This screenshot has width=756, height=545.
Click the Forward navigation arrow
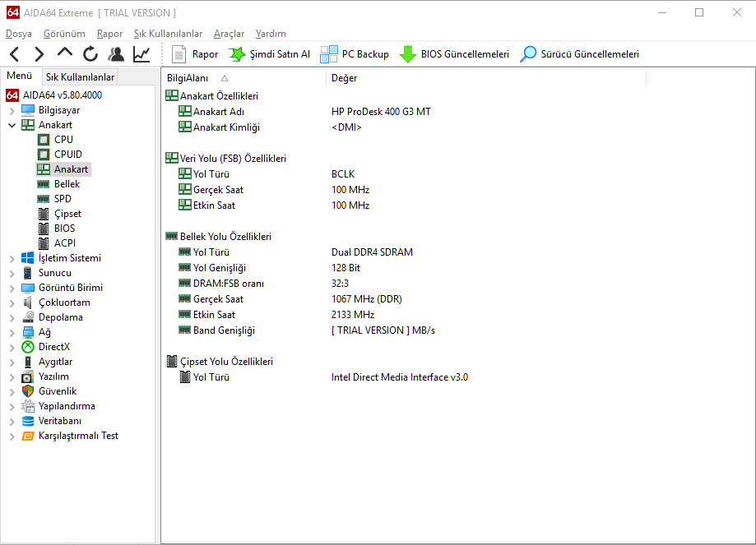pyautogui.click(x=39, y=54)
